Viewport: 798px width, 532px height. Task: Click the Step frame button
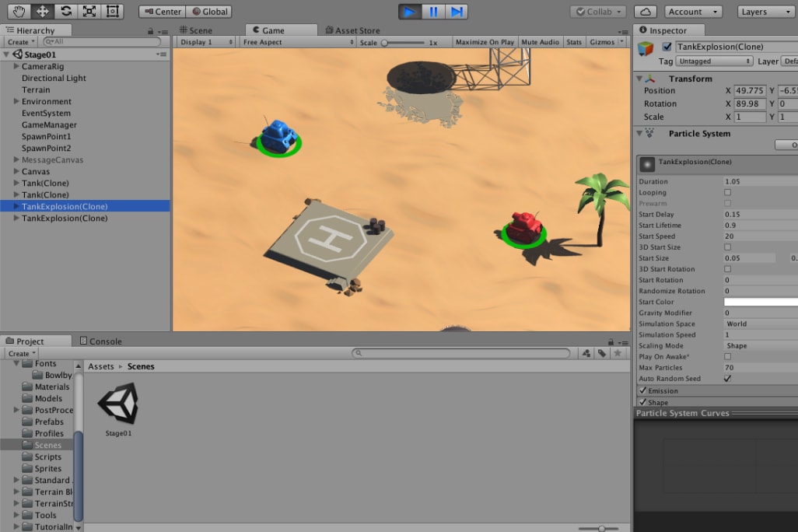pos(457,12)
